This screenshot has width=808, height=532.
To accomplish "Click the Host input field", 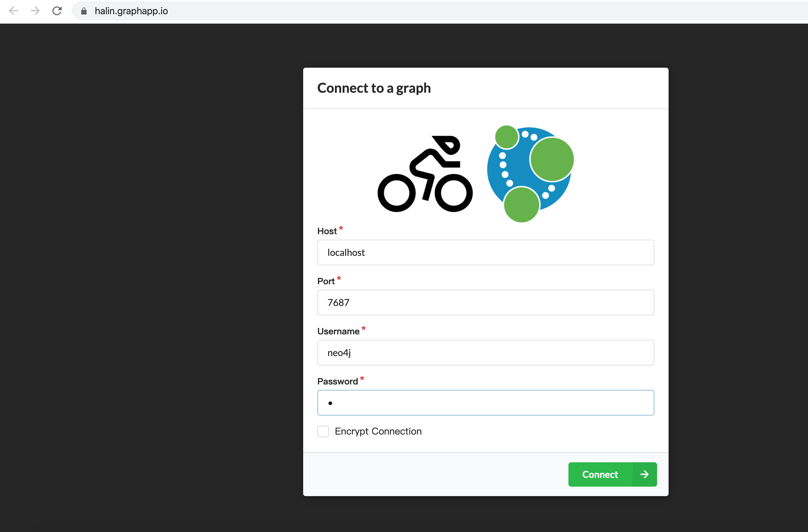I will click(x=486, y=252).
